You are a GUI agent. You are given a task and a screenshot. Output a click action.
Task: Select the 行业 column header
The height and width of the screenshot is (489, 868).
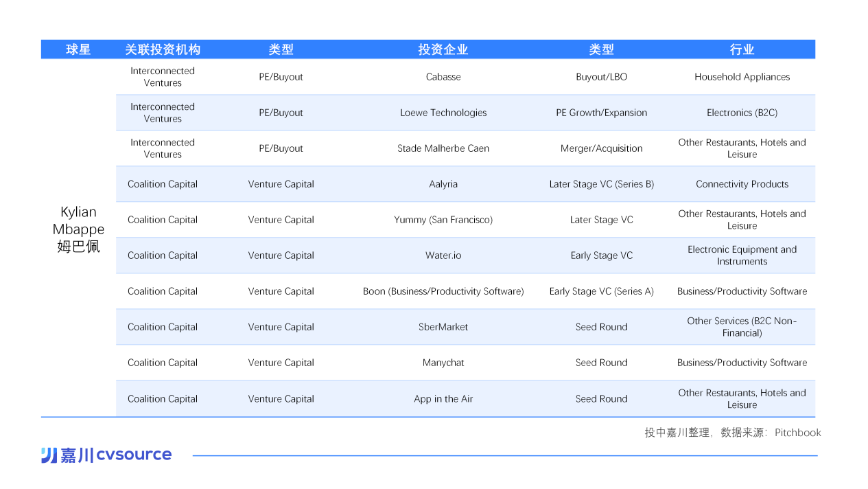coord(742,49)
